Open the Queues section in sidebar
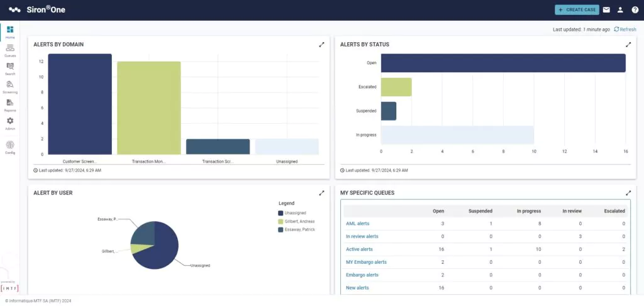Screen dimensions: 644x306 click(x=10, y=49)
